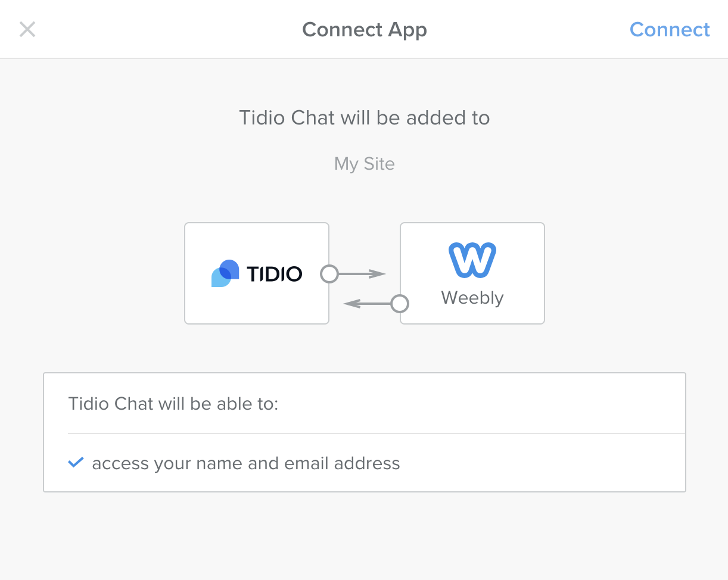The width and height of the screenshot is (728, 580).
Task: Click the circle connector on Tidio card
Action: [329, 274]
